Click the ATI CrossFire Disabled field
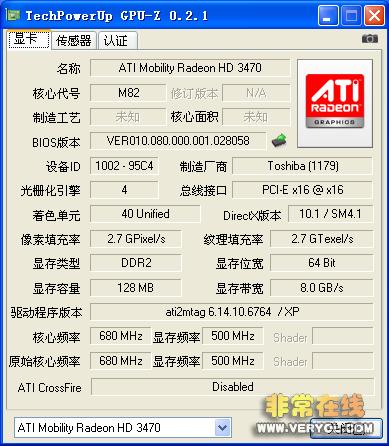The width and height of the screenshot is (389, 446). (232, 387)
